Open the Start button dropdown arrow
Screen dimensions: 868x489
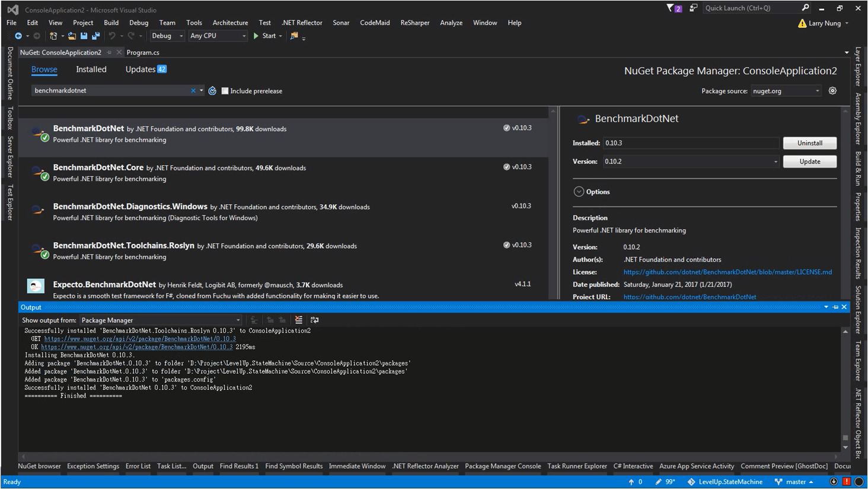[x=282, y=36]
